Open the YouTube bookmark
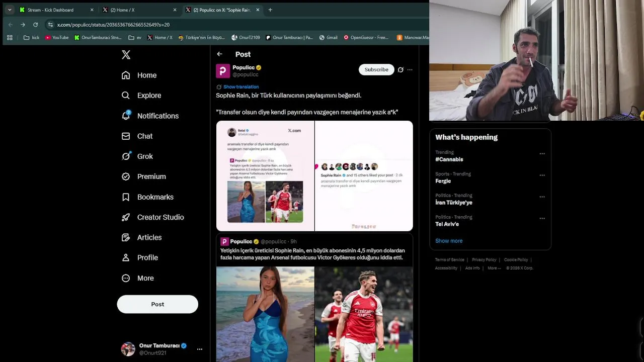The image size is (644, 362). (56, 37)
